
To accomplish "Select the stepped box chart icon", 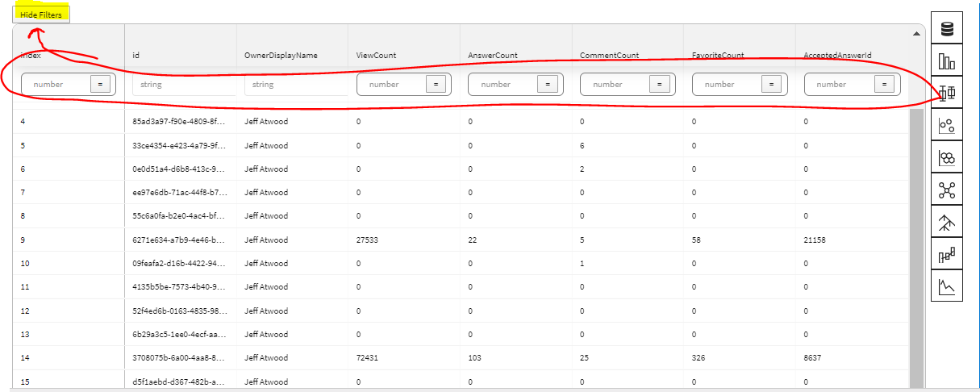I will pyautogui.click(x=947, y=254).
